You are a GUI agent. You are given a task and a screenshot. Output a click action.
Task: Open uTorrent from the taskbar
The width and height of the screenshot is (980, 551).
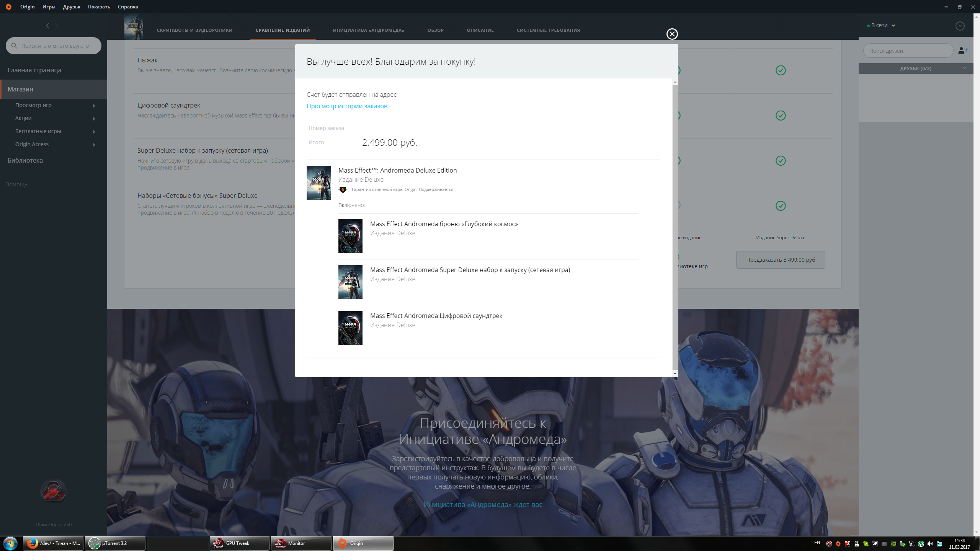115,543
